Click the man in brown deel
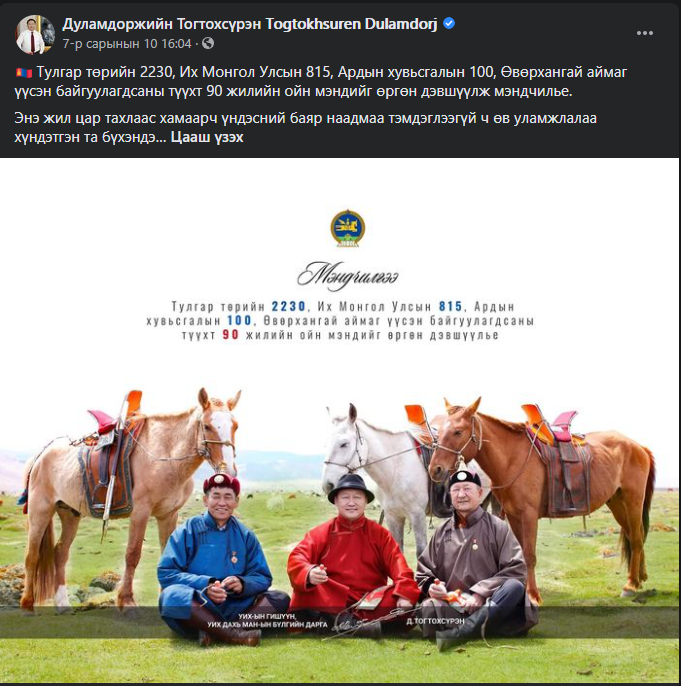This screenshot has height=686, width=681. [472, 558]
